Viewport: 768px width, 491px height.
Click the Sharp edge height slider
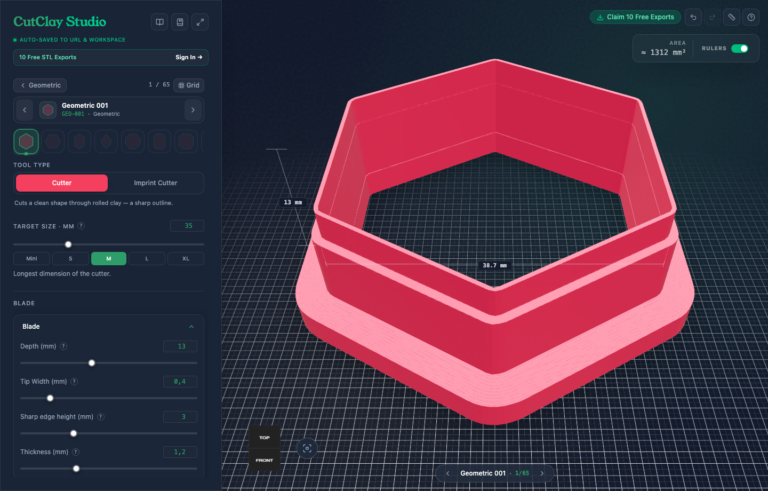click(109, 434)
